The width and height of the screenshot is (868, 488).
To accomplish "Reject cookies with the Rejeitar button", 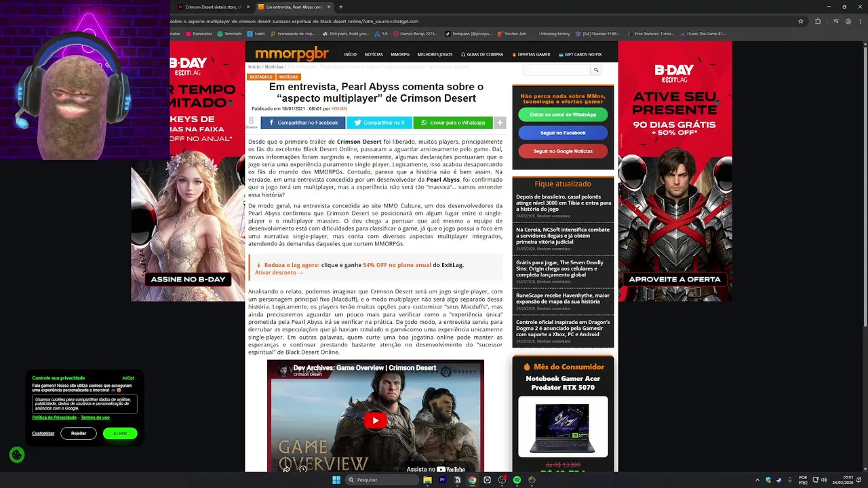I will 79,433.
